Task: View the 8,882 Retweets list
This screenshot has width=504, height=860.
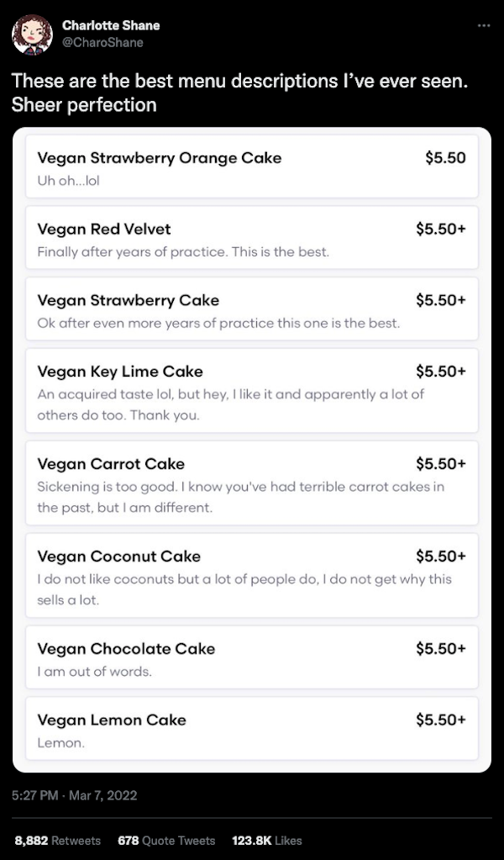Action: click(x=58, y=840)
